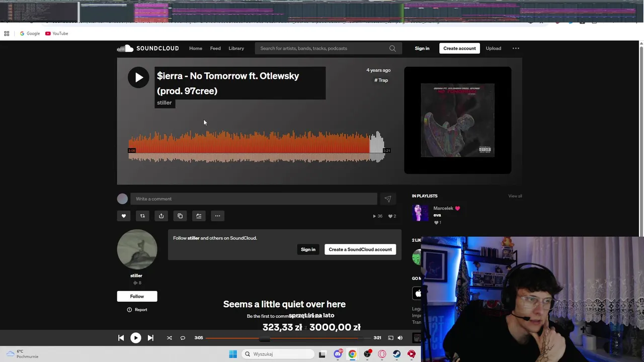The image size is (644, 362).
Task: Click Create a SoundCloud account
Action: (x=360, y=249)
